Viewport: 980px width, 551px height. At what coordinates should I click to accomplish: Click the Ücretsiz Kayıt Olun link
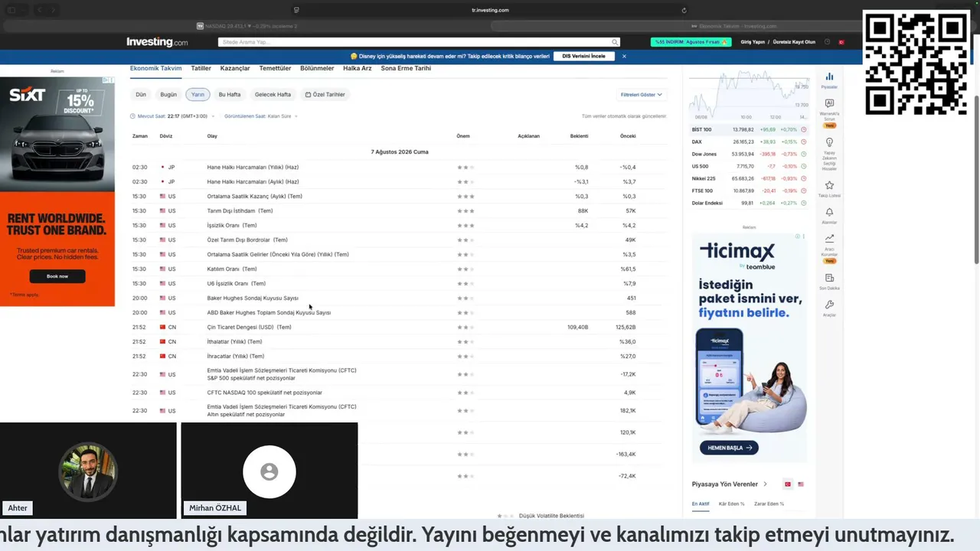(794, 42)
